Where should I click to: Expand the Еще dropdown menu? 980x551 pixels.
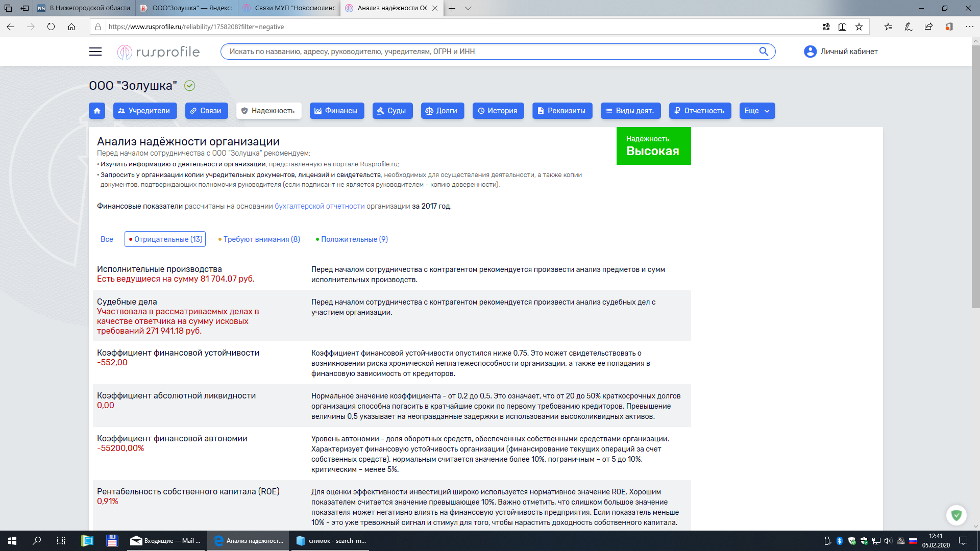(x=757, y=111)
